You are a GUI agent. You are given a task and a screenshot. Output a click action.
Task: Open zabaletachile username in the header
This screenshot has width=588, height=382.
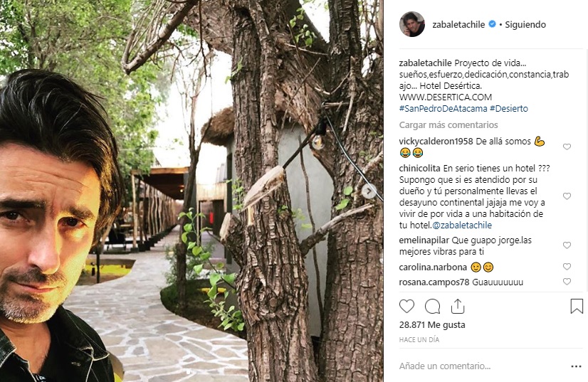(458, 25)
